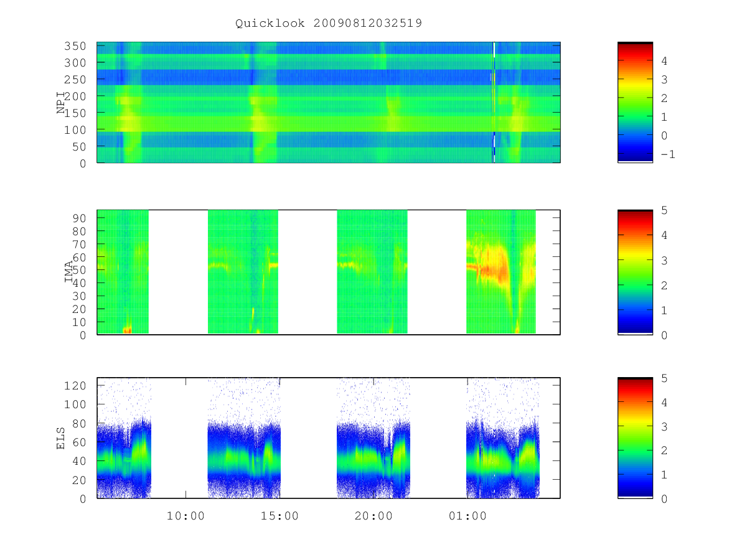Click the -1 label on NPI colorbar
The height and width of the screenshot is (560, 747).
pos(669,154)
